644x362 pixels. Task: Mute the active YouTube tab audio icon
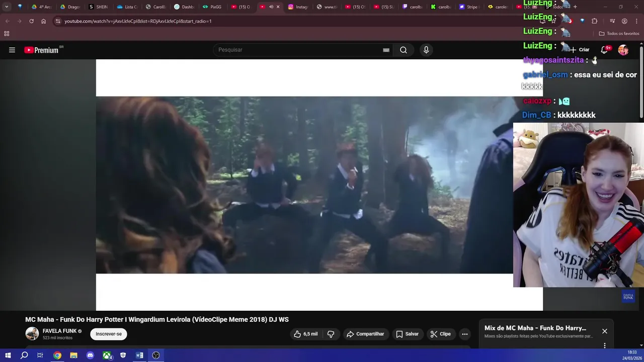pyautogui.click(x=271, y=7)
